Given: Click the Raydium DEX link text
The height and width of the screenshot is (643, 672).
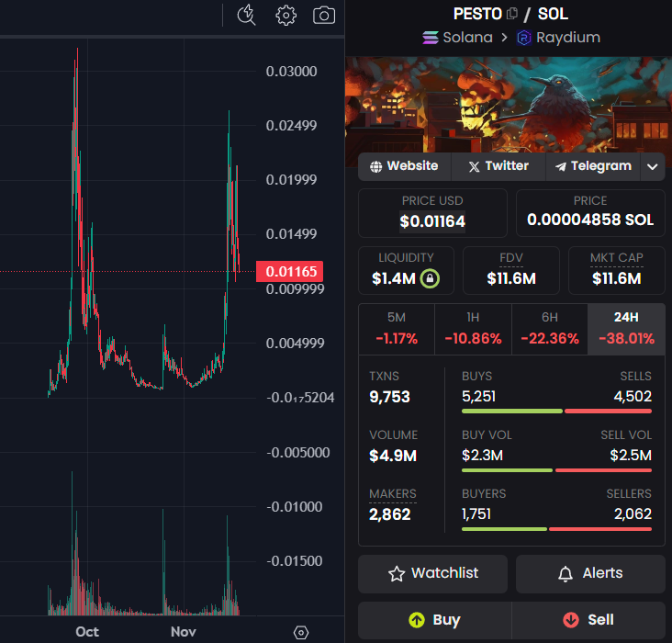Looking at the screenshot, I should (x=568, y=38).
